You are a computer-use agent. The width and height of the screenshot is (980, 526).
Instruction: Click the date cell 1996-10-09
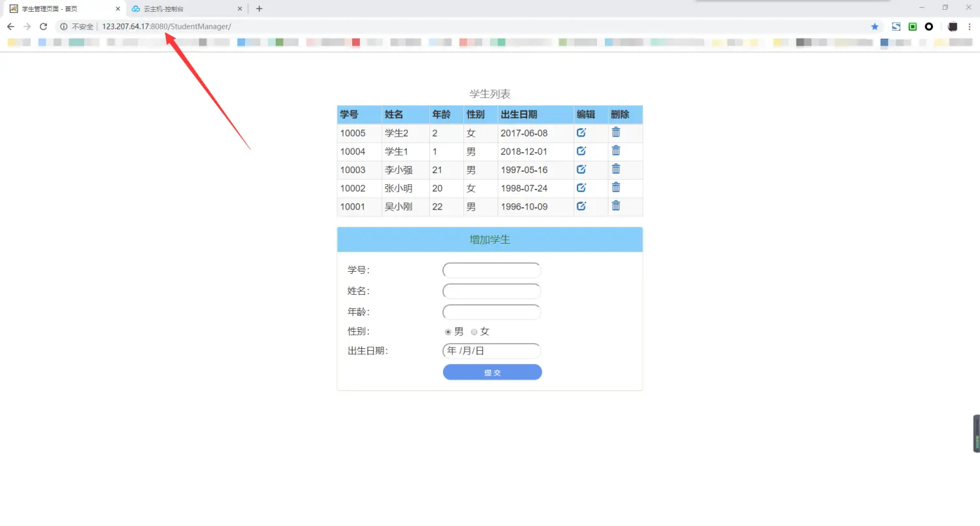[x=536, y=206]
